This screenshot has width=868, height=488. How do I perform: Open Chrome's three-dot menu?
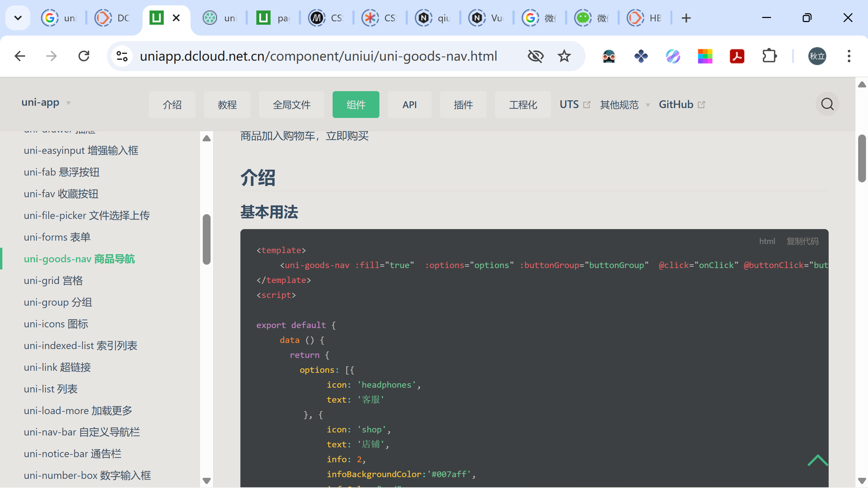(849, 56)
